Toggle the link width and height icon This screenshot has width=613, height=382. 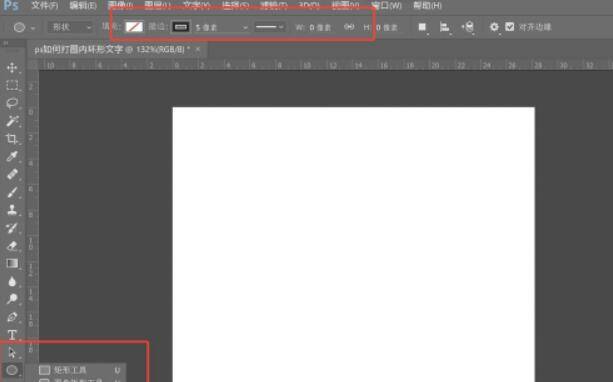[x=349, y=27]
